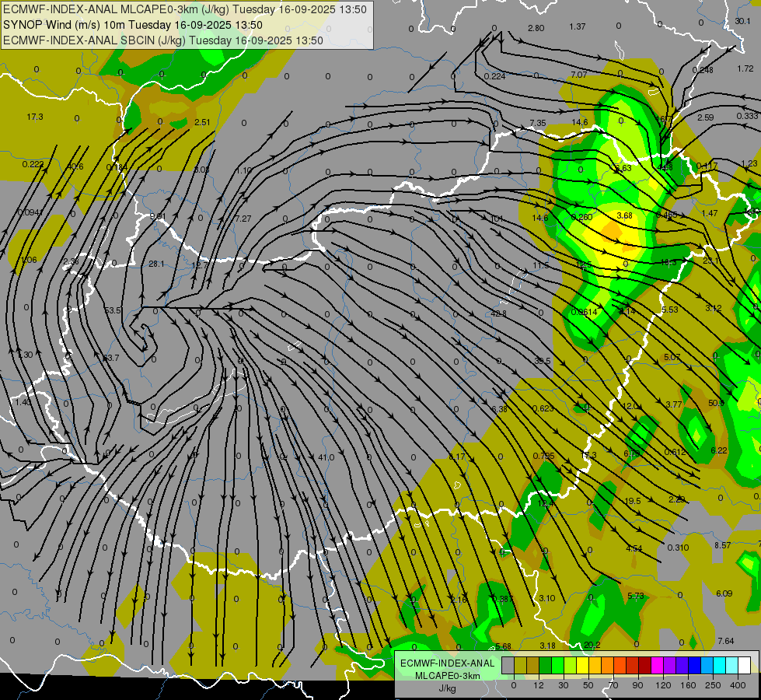Click the map value '6.22'
761x700 pixels.
(719, 450)
